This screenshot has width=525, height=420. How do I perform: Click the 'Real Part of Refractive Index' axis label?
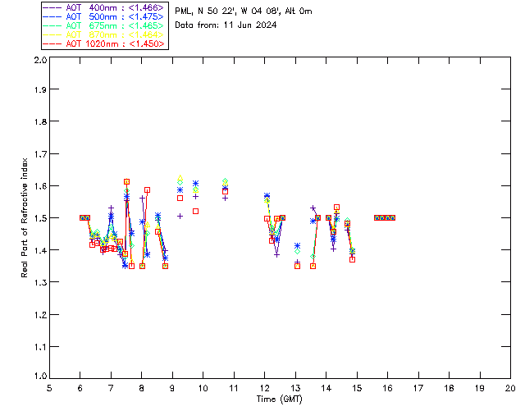(24, 217)
